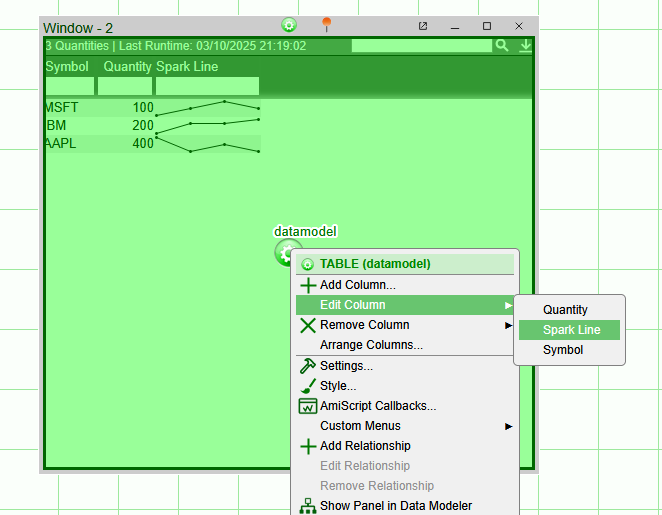Screen dimensions: 662x515
Task: Click the pop-out window icon
Action: click(x=423, y=26)
